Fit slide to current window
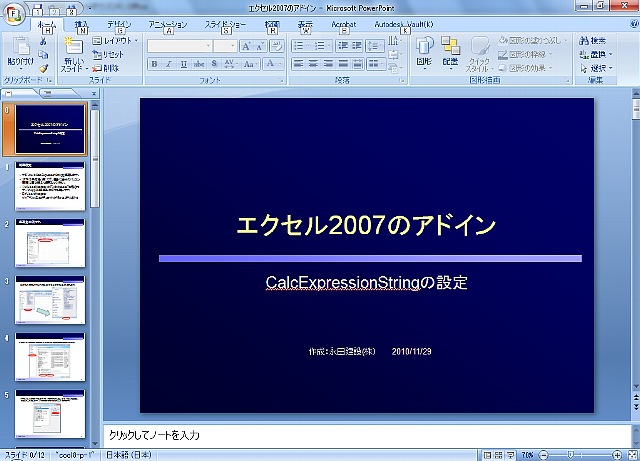 point(631,455)
